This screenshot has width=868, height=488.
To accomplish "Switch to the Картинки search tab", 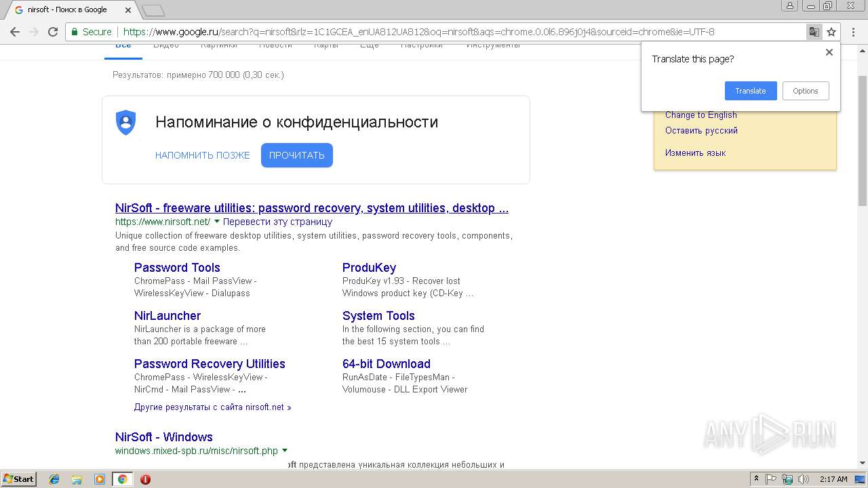I will click(x=219, y=45).
